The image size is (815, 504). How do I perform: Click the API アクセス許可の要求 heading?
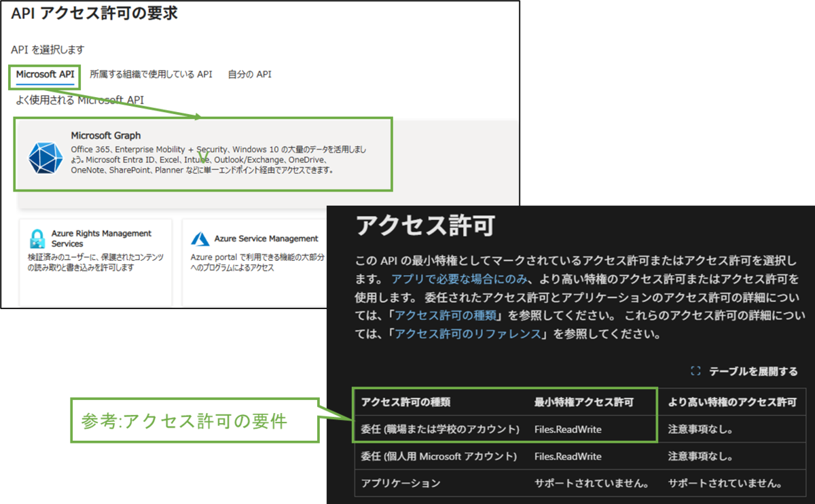[x=94, y=13]
